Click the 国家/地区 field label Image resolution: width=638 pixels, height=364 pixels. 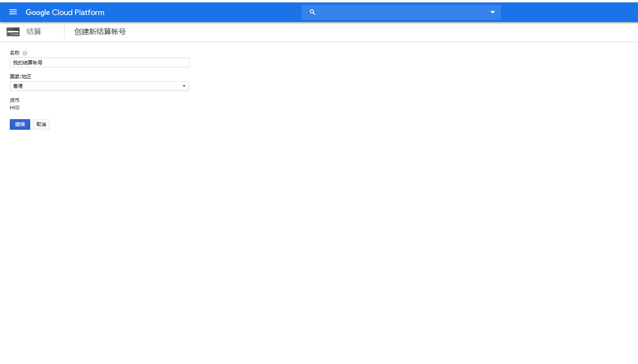point(20,77)
